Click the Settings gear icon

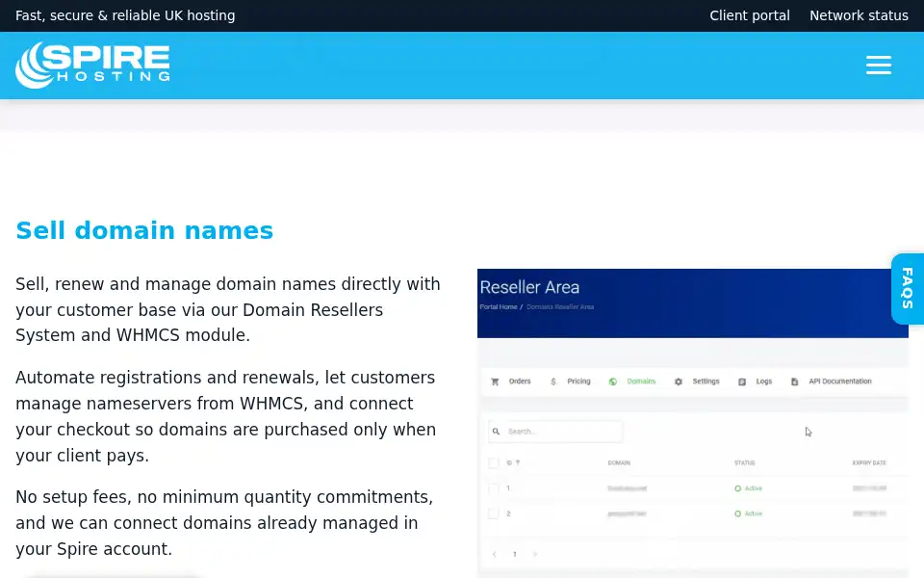pos(679,381)
